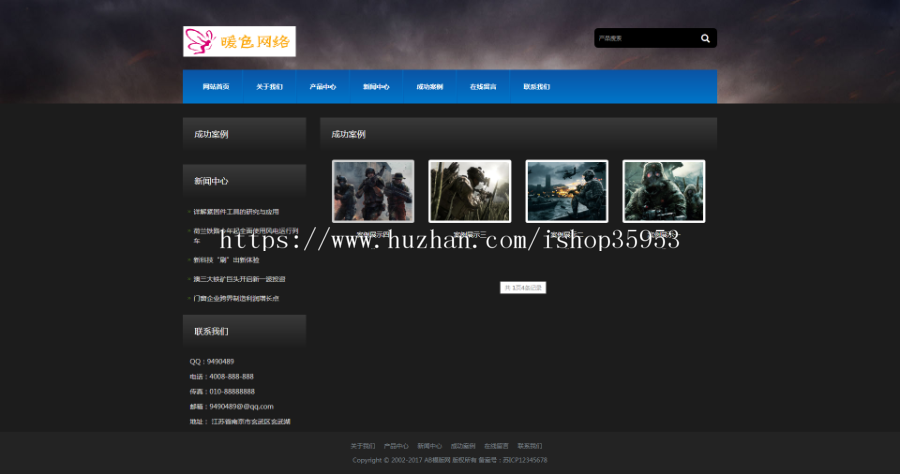Click the text QQ：9490489
This screenshot has height=474, width=900.
(212, 362)
